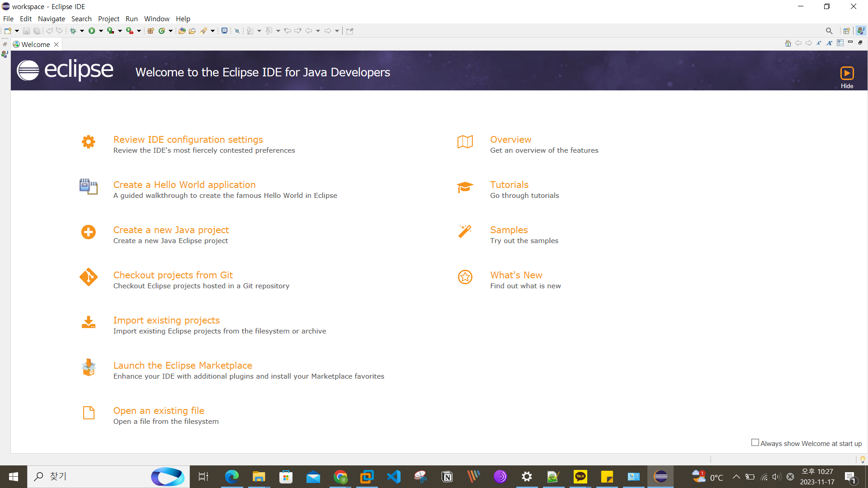
Task: Click the Open Type folder icon
Action: pyautogui.click(x=182, y=31)
